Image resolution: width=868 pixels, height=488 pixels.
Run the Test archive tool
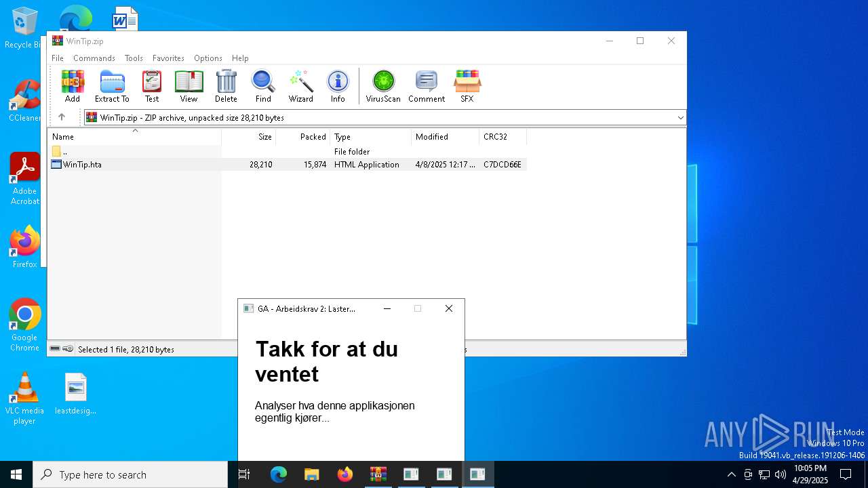tap(152, 86)
